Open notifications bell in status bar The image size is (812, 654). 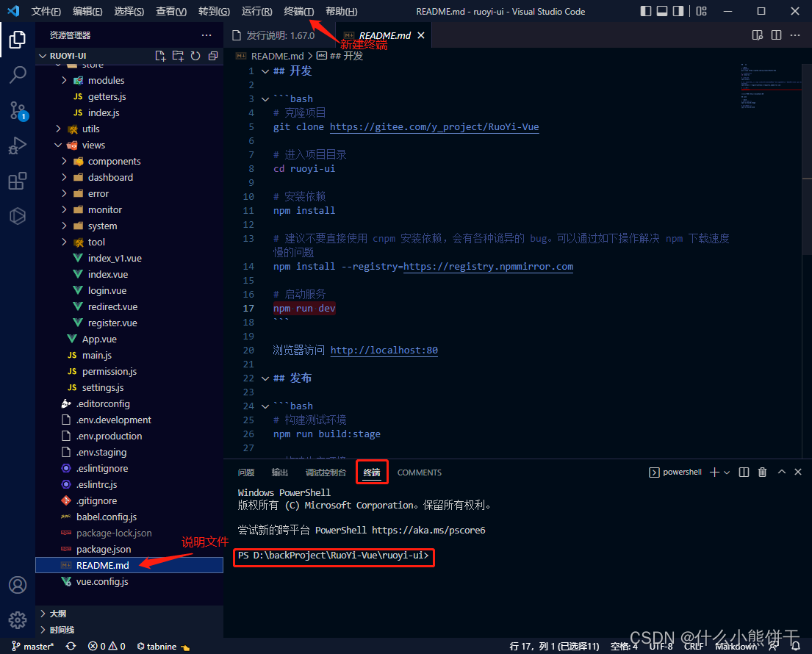pos(795,646)
